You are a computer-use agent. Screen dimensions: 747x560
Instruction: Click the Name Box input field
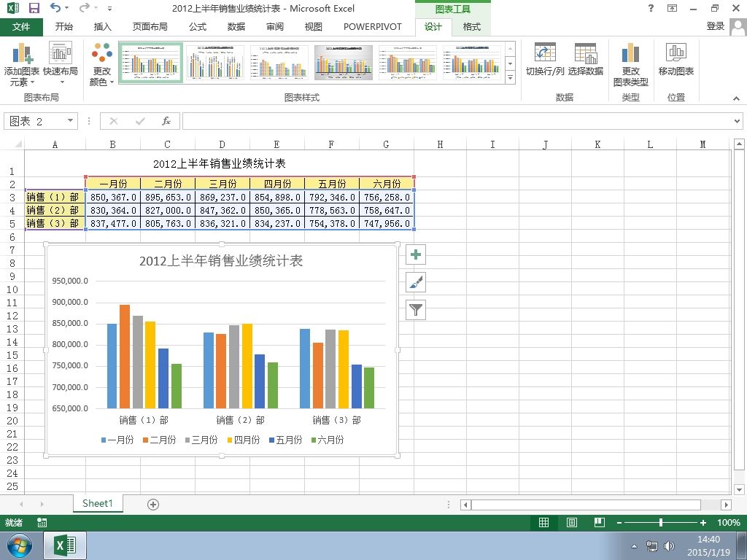pyautogui.click(x=35, y=121)
